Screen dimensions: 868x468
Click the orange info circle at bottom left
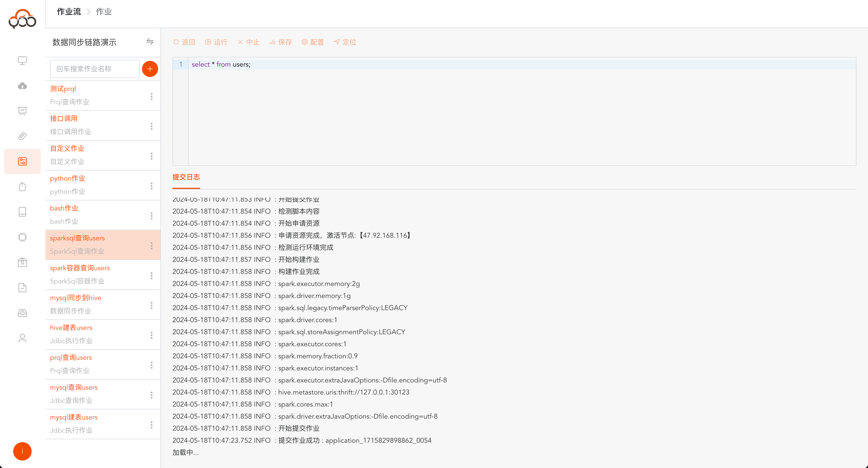coord(22,451)
